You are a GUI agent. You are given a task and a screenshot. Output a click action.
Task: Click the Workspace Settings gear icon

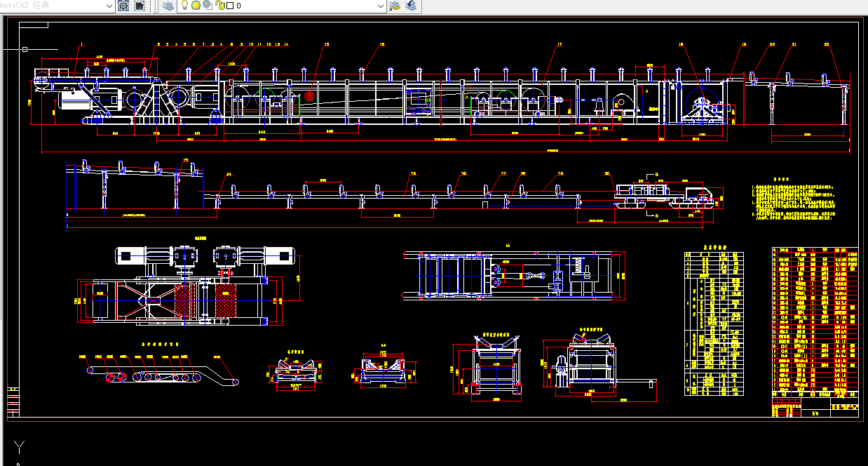[x=123, y=6]
